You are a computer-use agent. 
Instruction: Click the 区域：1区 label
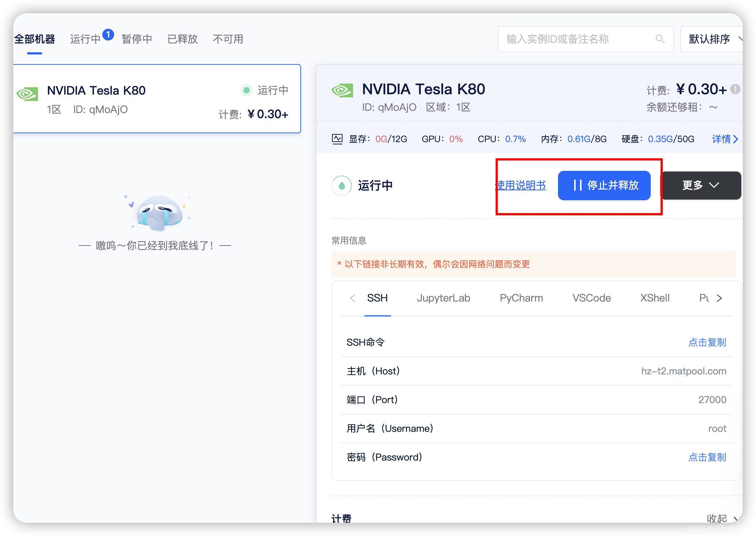[x=448, y=107]
